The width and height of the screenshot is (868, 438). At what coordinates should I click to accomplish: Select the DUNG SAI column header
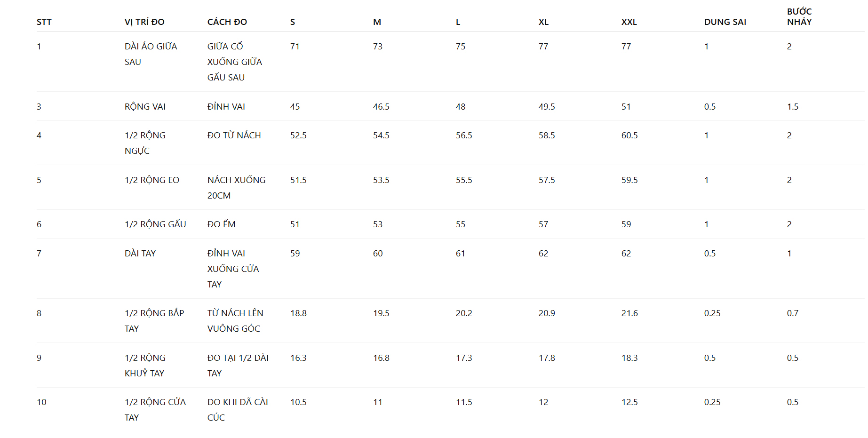[725, 22]
